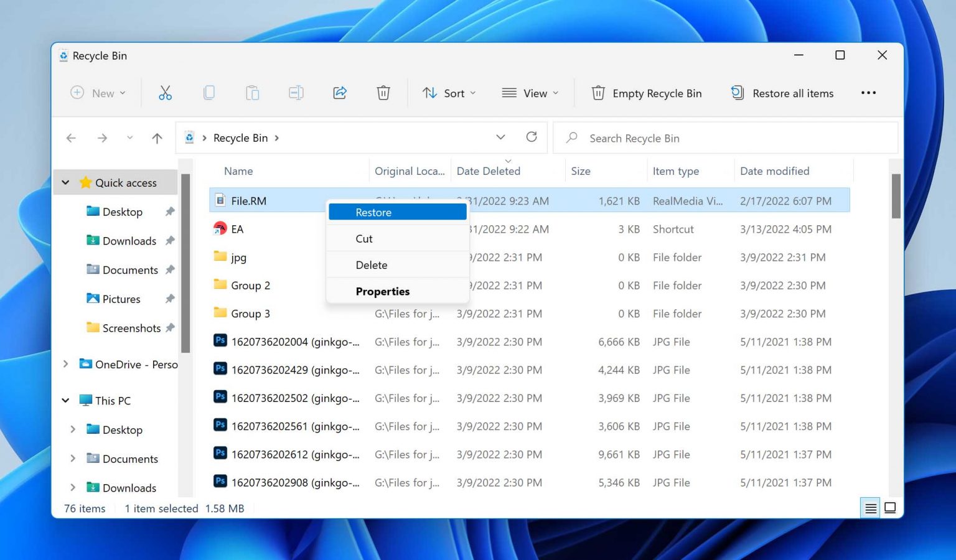Switch to large thumbnails view icon
Viewport: 956px width, 560px height.
tap(890, 508)
